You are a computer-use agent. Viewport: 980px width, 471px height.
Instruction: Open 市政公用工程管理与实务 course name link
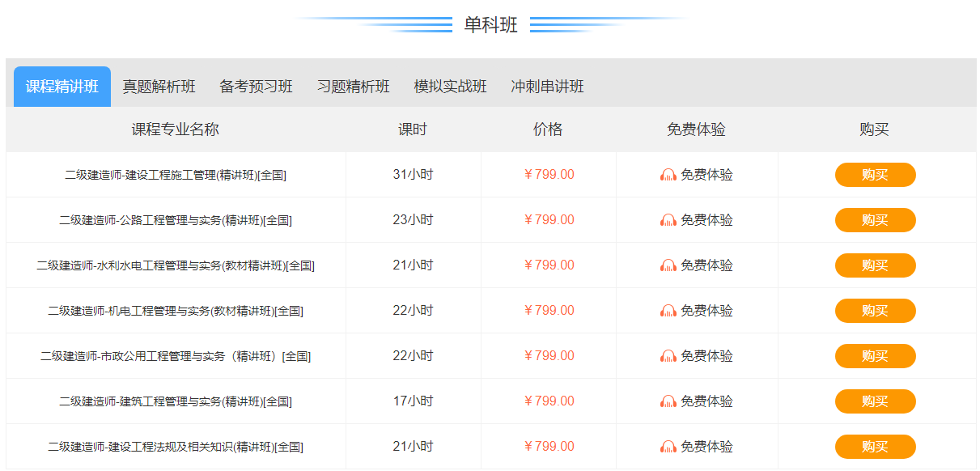pyautogui.click(x=176, y=356)
